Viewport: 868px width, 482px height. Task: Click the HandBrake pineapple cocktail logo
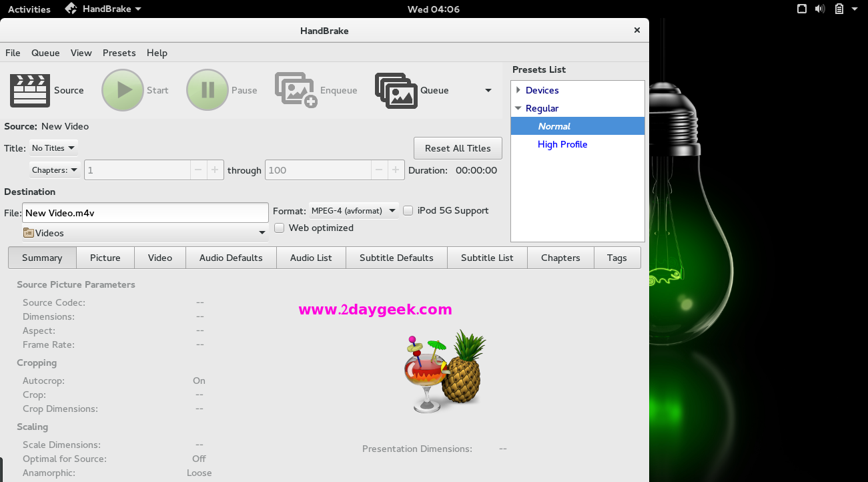click(x=445, y=371)
